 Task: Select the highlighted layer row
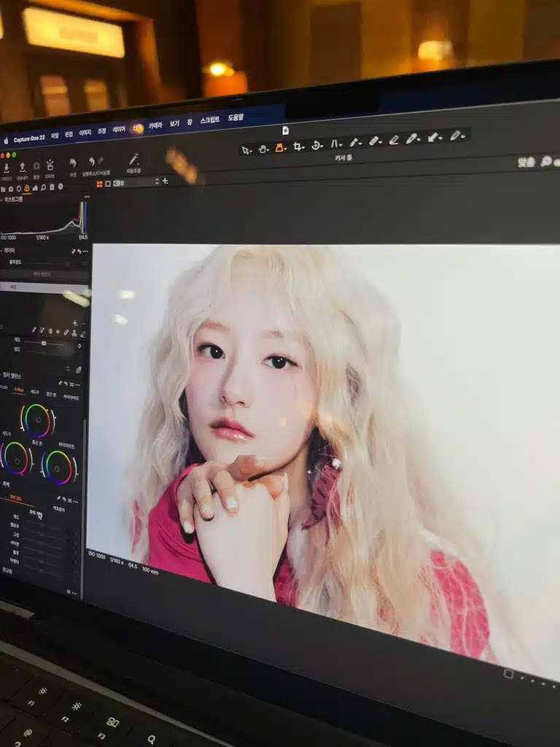[44, 287]
